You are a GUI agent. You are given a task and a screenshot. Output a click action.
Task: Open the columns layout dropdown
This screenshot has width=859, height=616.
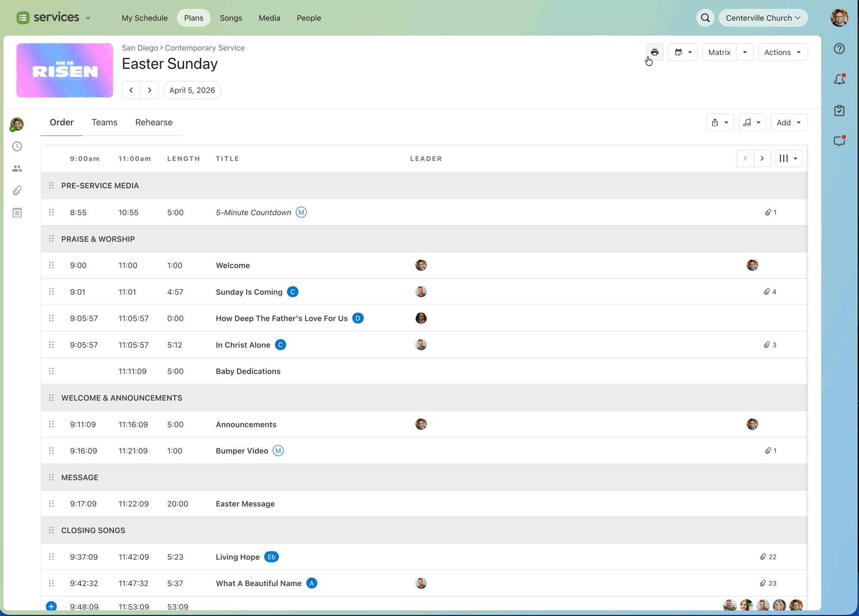789,159
